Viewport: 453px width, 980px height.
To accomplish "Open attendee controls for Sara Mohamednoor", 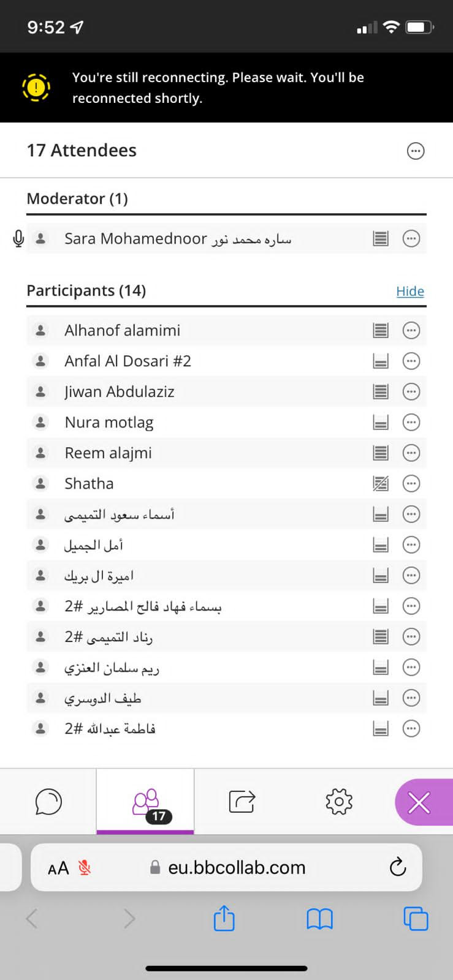I will click(411, 239).
